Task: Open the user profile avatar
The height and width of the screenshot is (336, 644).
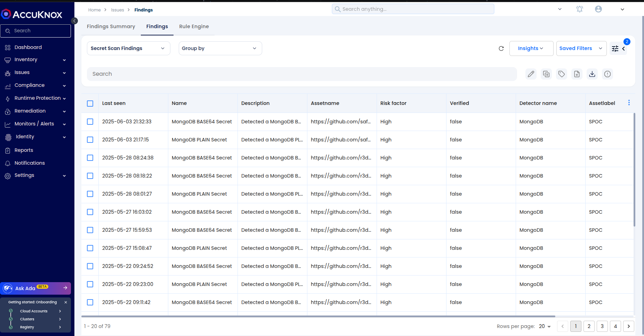Action: (x=598, y=9)
